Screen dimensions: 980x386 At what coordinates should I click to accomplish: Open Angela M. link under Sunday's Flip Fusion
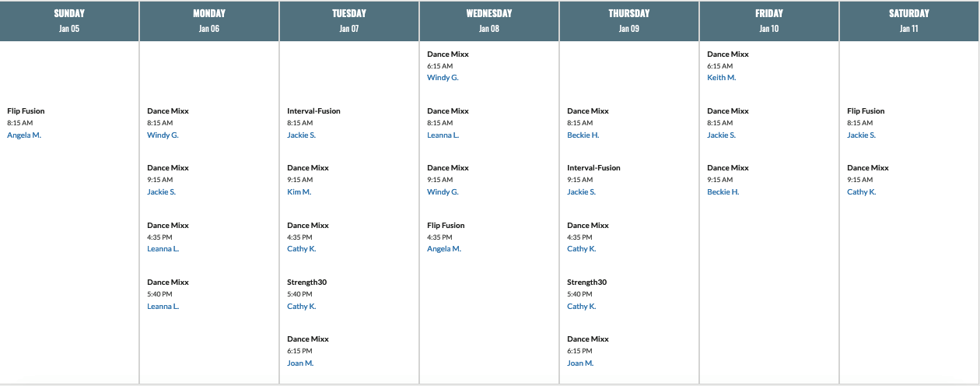pos(24,135)
